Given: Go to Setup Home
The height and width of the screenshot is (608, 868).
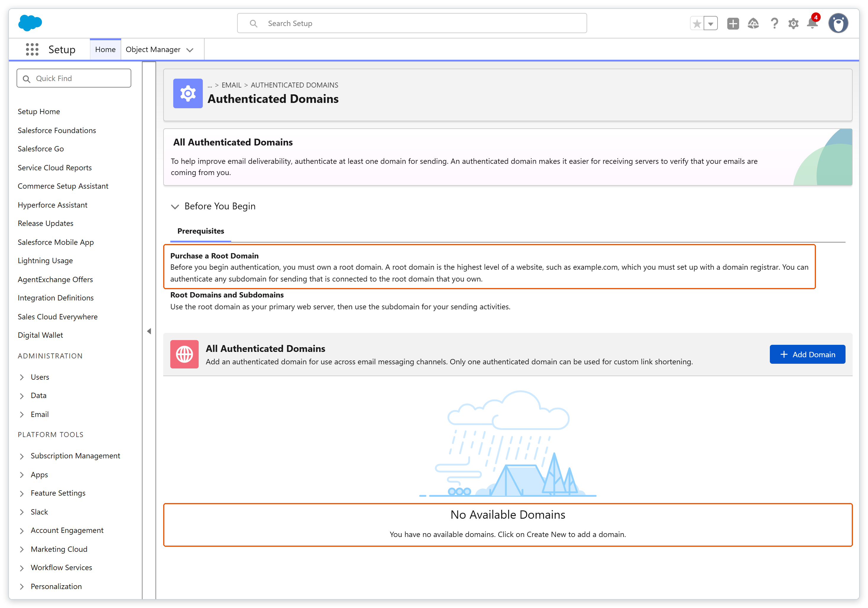Looking at the screenshot, I should click(x=38, y=111).
